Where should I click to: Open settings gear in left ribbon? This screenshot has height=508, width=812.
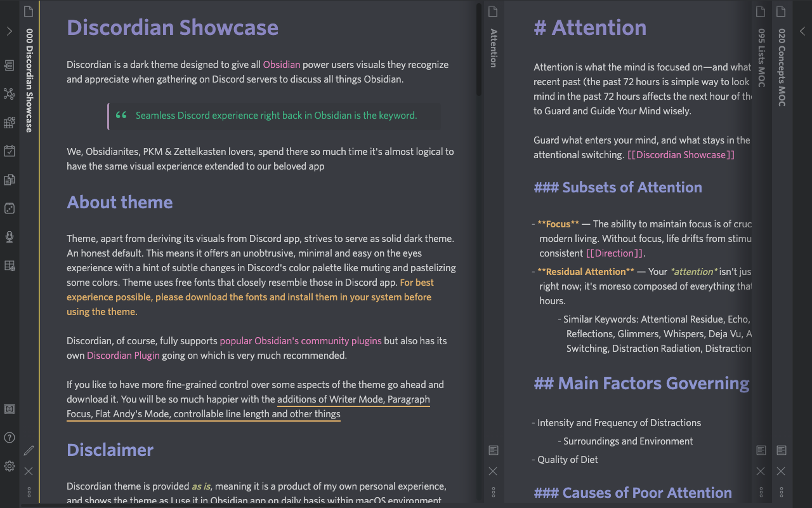click(10, 466)
